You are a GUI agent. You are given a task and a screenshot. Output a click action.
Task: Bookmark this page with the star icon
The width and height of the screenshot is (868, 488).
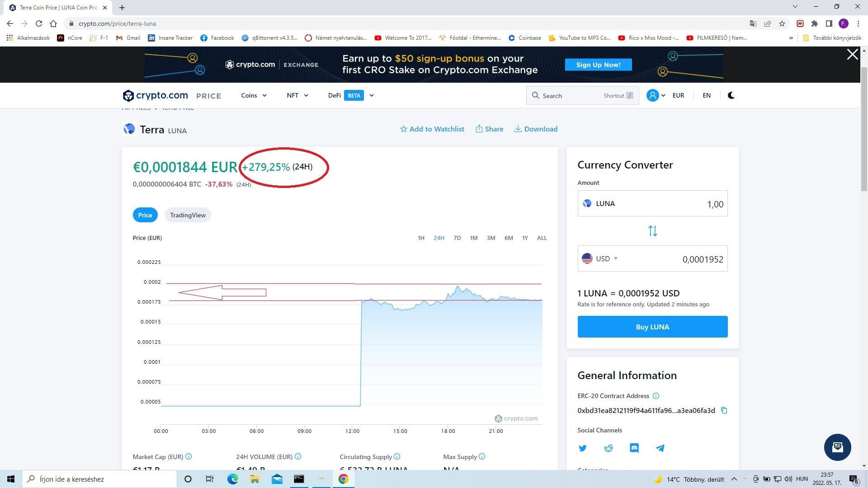click(x=782, y=23)
